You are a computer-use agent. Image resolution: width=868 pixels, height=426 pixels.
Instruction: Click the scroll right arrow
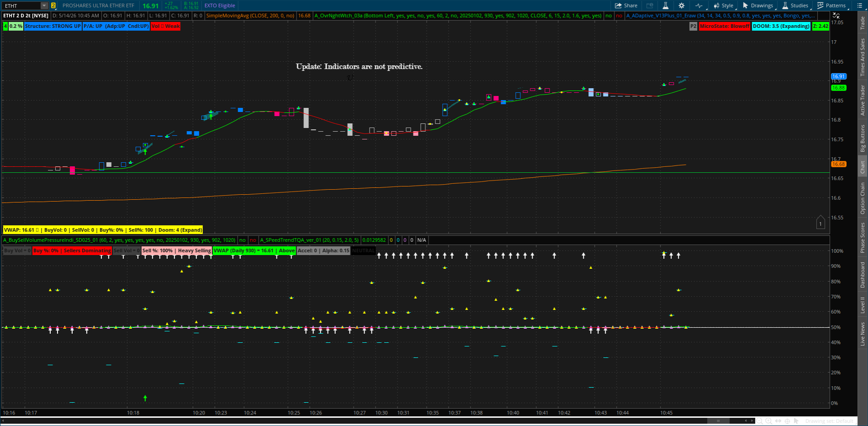pos(752,421)
